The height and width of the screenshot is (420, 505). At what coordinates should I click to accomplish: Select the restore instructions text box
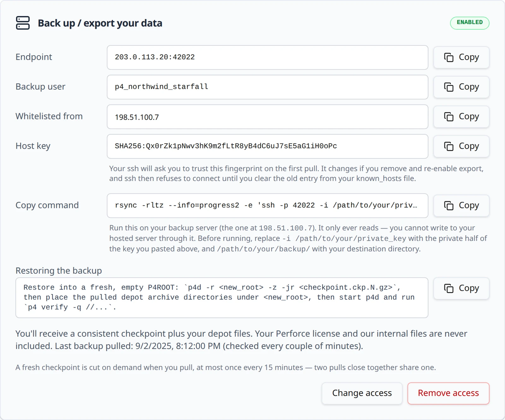tap(222, 298)
